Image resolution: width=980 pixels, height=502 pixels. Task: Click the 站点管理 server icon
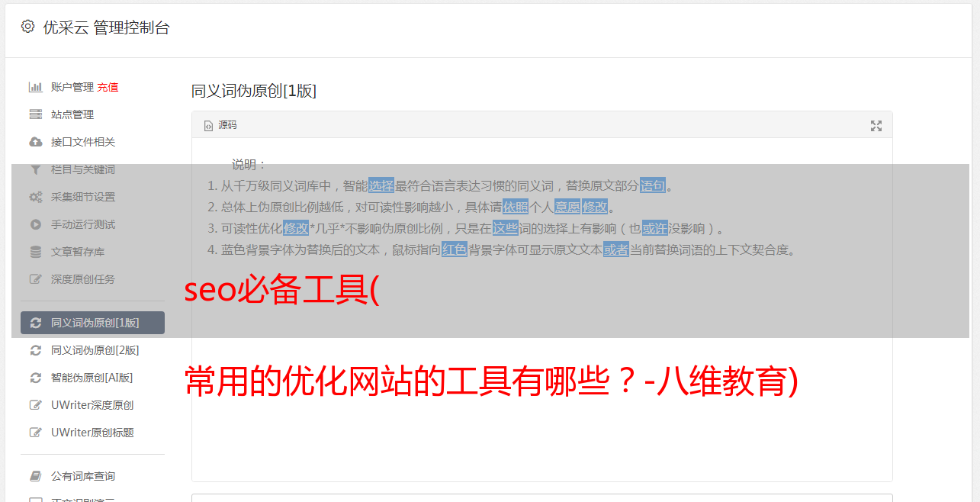[35, 114]
